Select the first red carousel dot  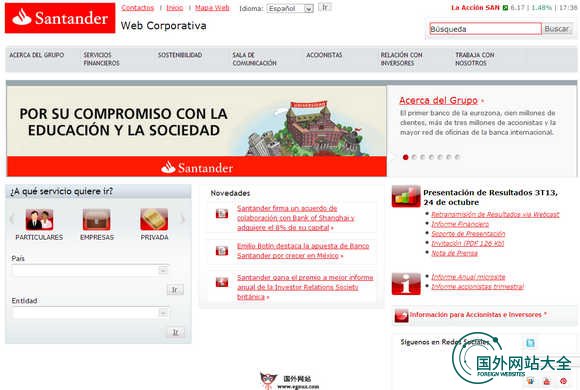pos(405,157)
